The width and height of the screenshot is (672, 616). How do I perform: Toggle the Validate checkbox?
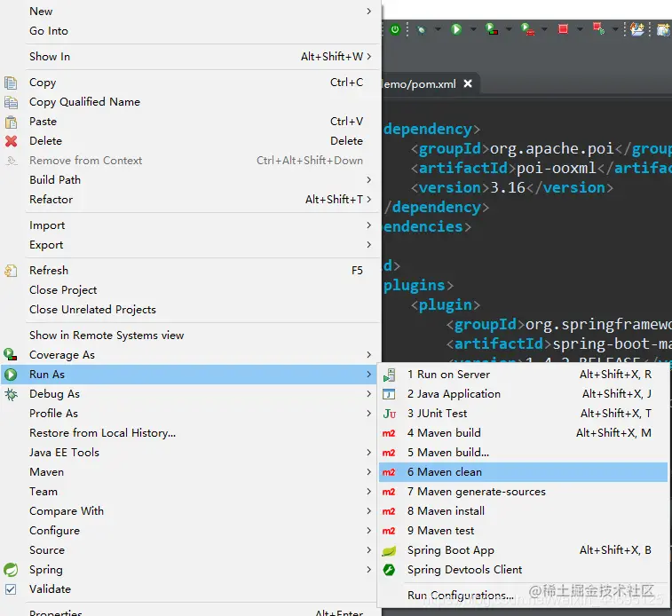point(11,589)
